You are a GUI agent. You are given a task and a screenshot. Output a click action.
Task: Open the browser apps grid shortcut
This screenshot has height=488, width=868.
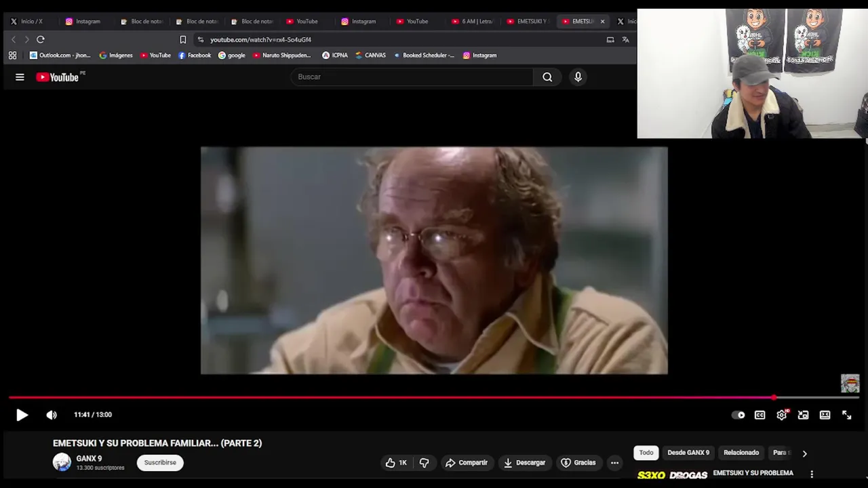click(x=12, y=56)
